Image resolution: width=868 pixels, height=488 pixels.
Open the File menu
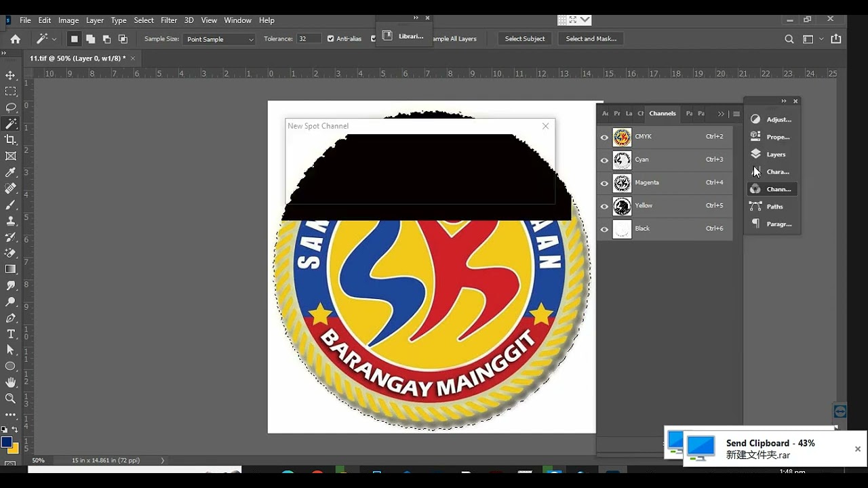[x=25, y=20]
